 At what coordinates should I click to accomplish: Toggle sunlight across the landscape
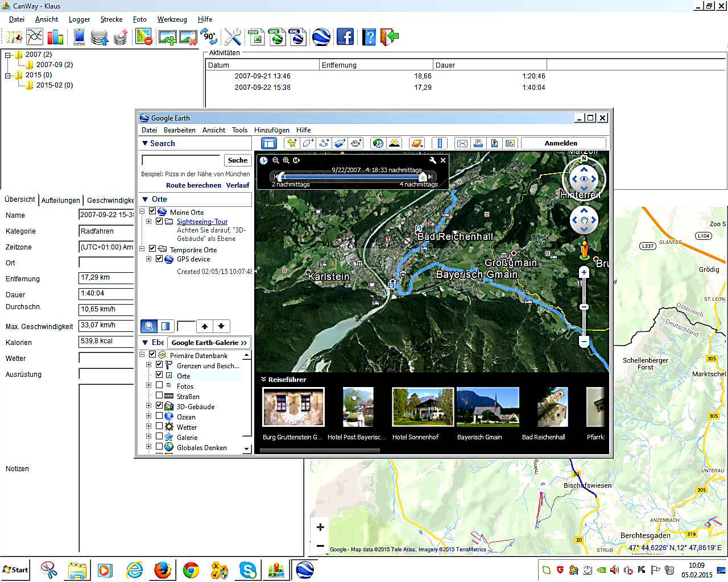(x=394, y=143)
